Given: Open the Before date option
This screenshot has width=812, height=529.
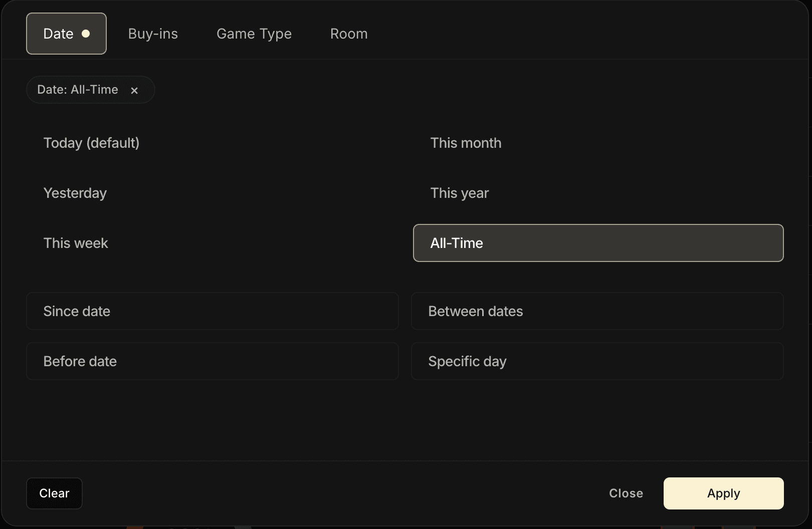Looking at the screenshot, I should pos(212,361).
